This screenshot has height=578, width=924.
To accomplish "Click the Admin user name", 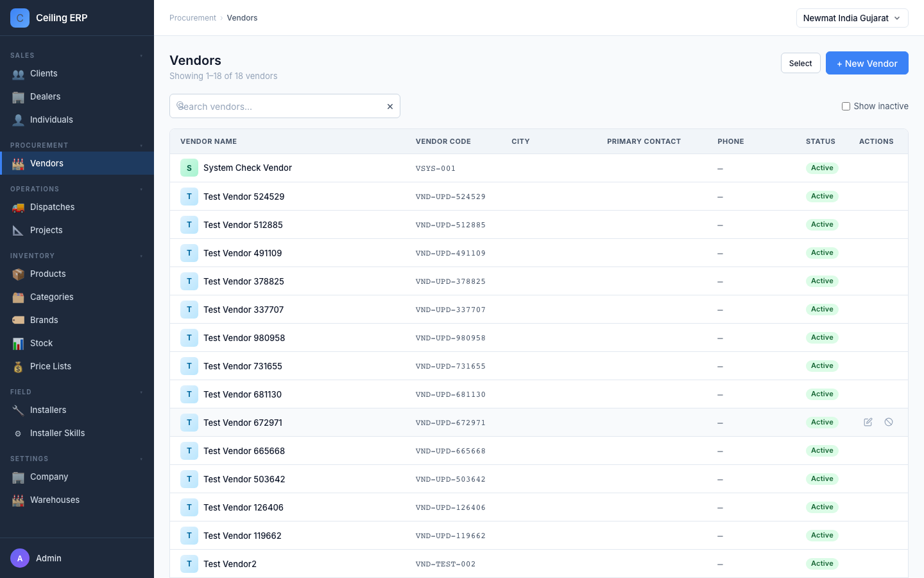I will tap(49, 558).
